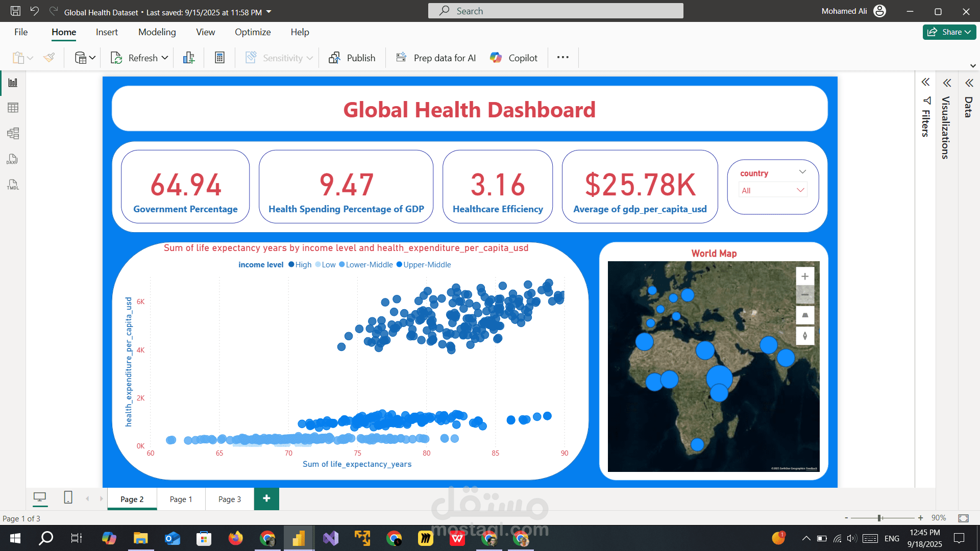Open the Report view icon
The width and height of the screenshot is (980, 551).
click(13, 83)
